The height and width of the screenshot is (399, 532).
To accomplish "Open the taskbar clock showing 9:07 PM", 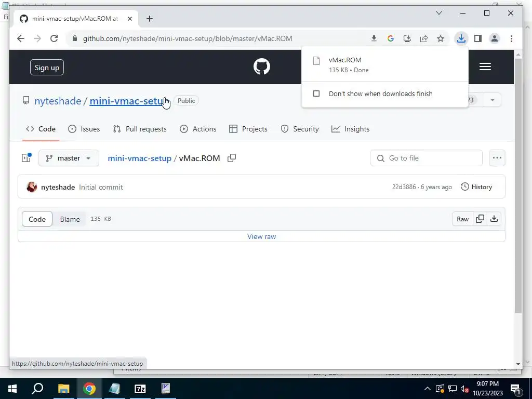I will coord(487,389).
